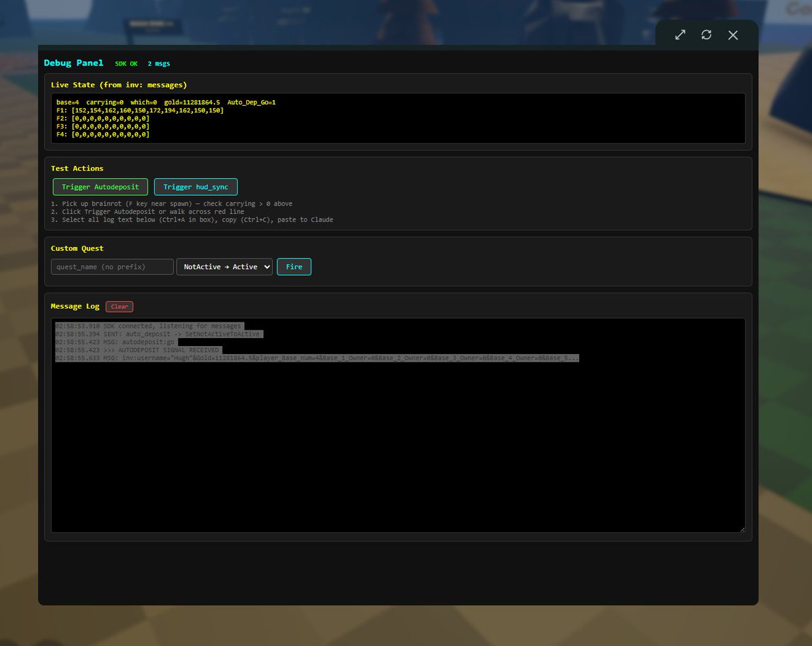The image size is (812, 646).
Task: Click the F1 array row in Live State
Action: (x=140, y=110)
